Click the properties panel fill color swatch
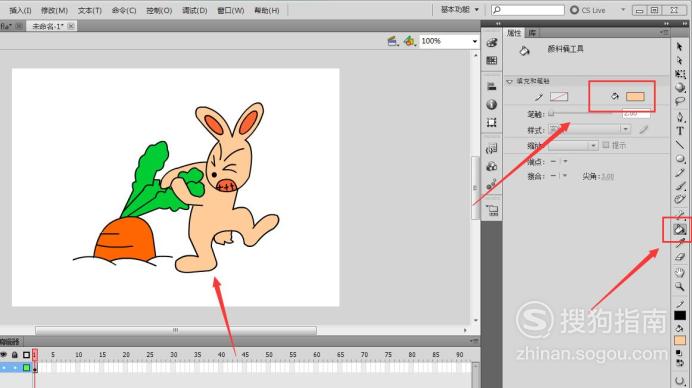The height and width of the screenshot is (388, 692). point(635,96)
